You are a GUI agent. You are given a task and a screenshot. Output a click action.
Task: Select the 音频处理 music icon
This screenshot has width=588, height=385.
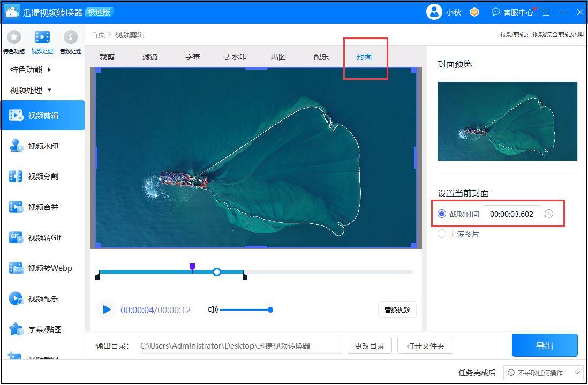click(x=70, y=37)
